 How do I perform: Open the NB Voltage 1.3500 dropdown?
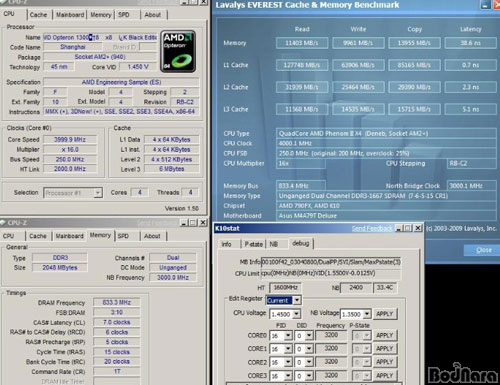pos(367,314)
